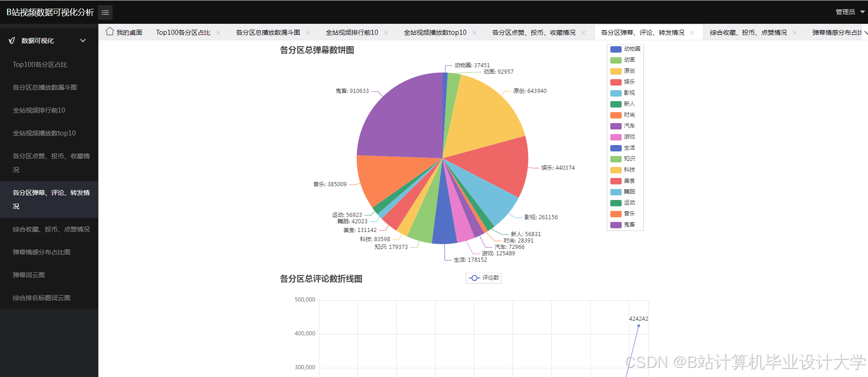The height and width of the screenshot is (377, 868).
Task: Close the 各分区总播放数漏斗图 tab
Action: (308, 32)
